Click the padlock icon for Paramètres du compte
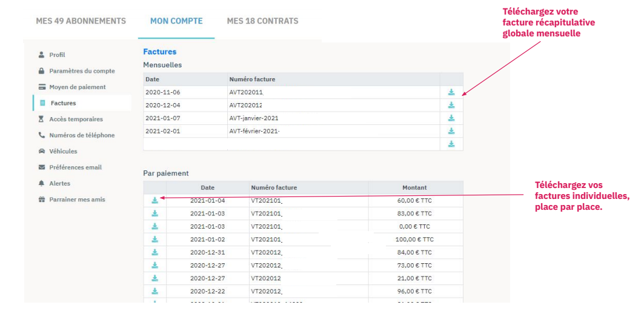This screenshot has height=316, width=644. coord(41,71)
